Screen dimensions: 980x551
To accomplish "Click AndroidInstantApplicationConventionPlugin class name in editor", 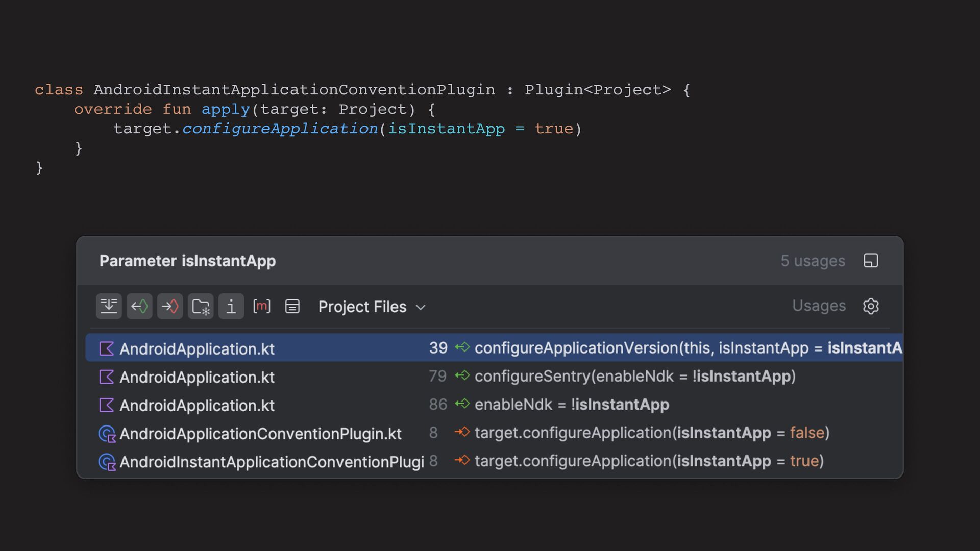I will 294,90.
